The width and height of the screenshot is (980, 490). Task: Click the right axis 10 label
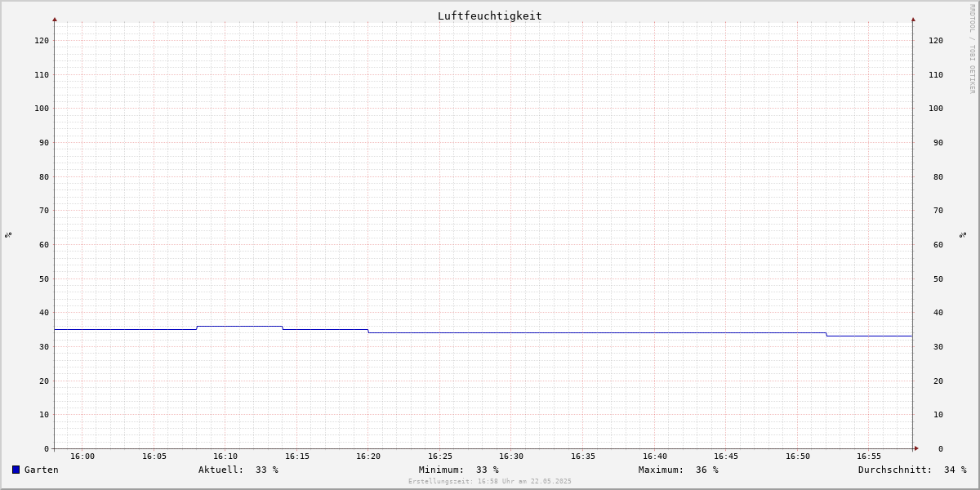[x=938, y=415]
